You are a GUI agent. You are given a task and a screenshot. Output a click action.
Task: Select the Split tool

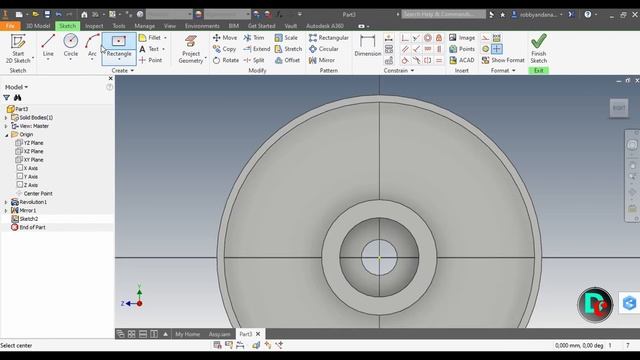coord(254,60)
